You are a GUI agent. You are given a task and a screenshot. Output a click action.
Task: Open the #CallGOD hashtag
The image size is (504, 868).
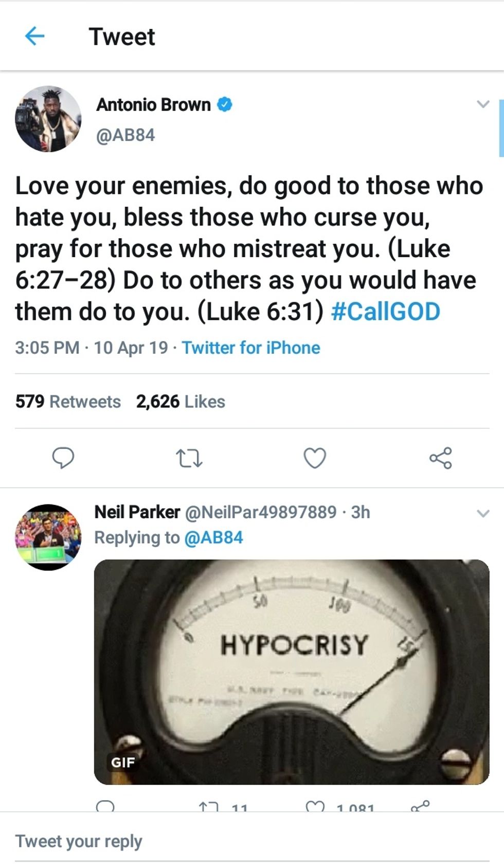click(x=386, y=312)
